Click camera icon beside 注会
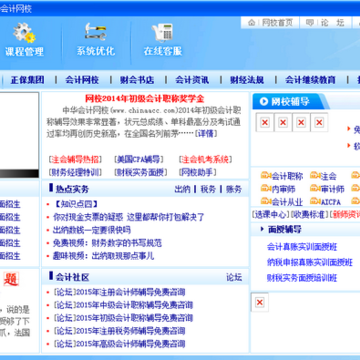Viewport: 360px width, 360px height. point(315,175)
